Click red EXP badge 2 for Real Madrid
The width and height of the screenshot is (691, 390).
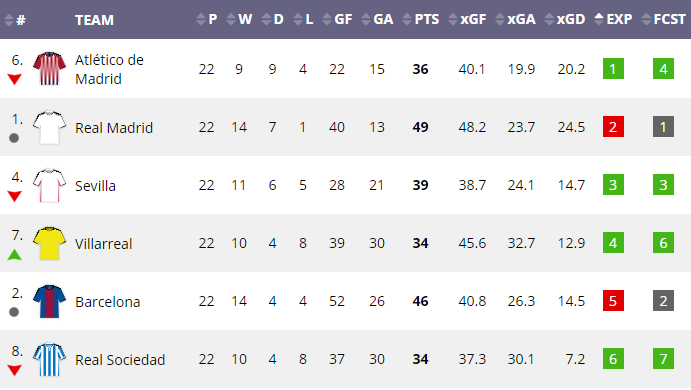[x=613, y=127]
